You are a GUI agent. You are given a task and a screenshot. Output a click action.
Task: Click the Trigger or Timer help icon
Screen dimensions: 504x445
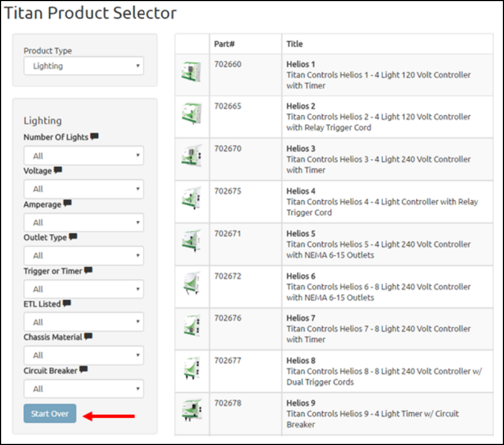coord(88,270)
